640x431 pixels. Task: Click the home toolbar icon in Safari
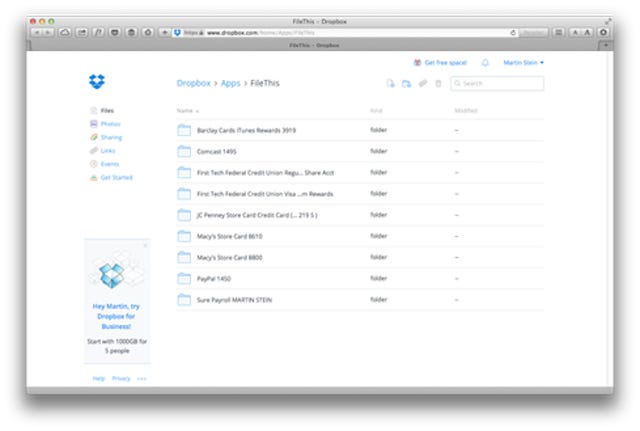point(148,32)
